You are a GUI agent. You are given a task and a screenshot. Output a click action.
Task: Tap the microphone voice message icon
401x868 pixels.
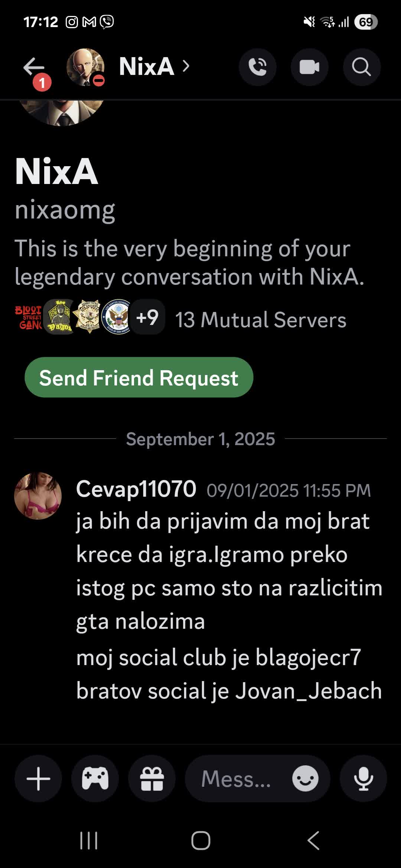point(363,779)
